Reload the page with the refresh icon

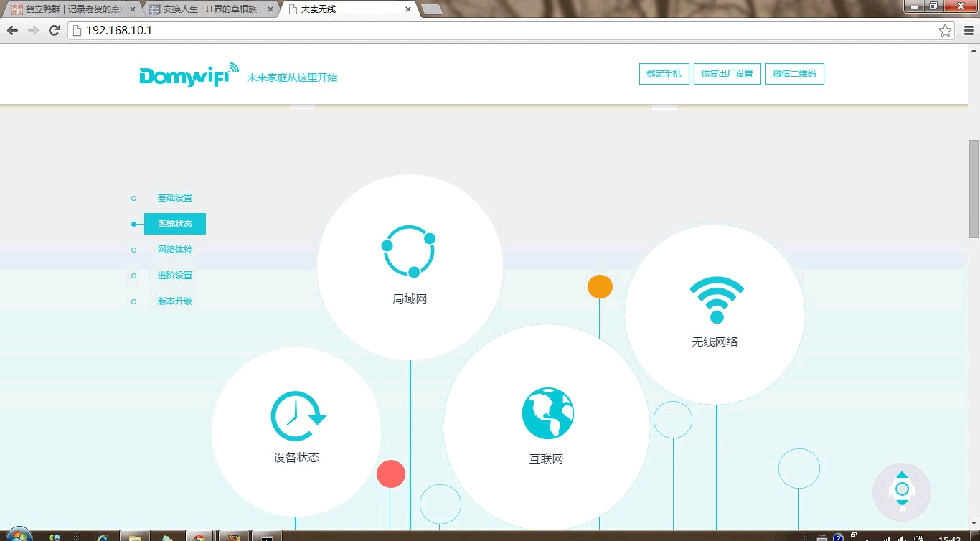point(54,30)
